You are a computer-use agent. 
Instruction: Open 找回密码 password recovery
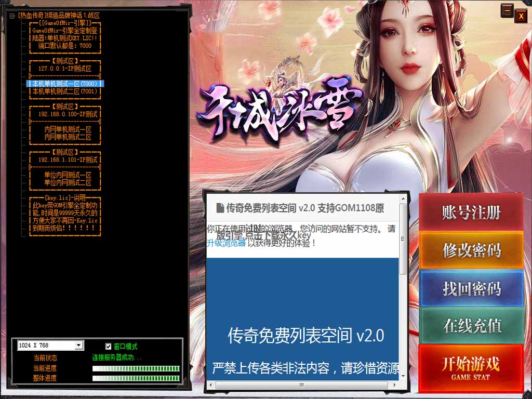[x=471, y=288]
